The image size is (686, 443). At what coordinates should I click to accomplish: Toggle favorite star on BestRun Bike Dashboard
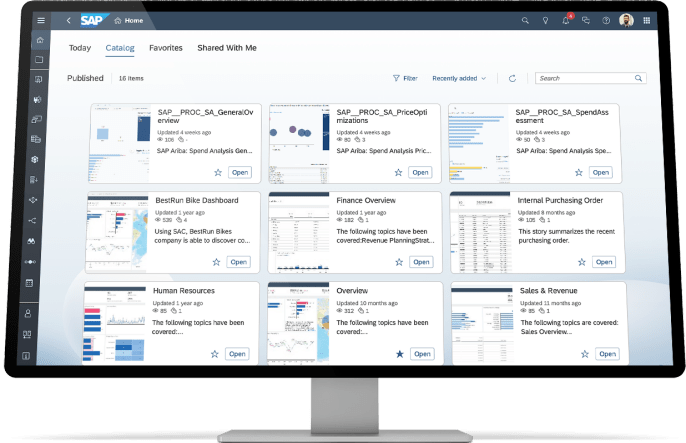pyautogui.click(x=216, y=262)
